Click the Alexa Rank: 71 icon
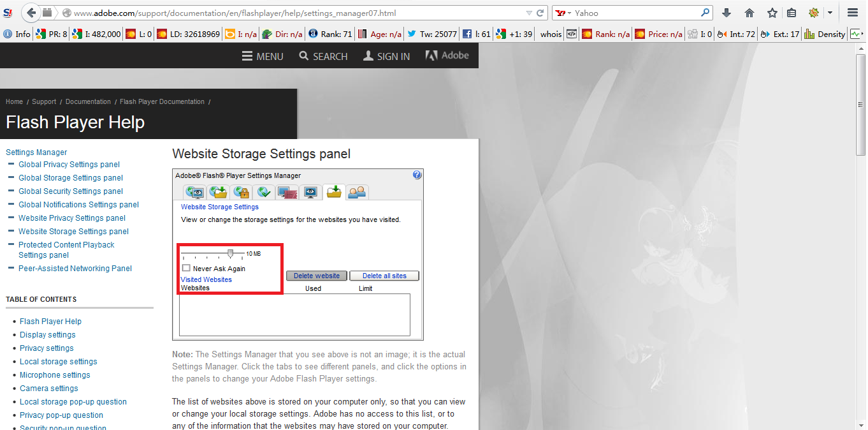The height and width of the screenshot is (430, 868). tap(330, 34)
